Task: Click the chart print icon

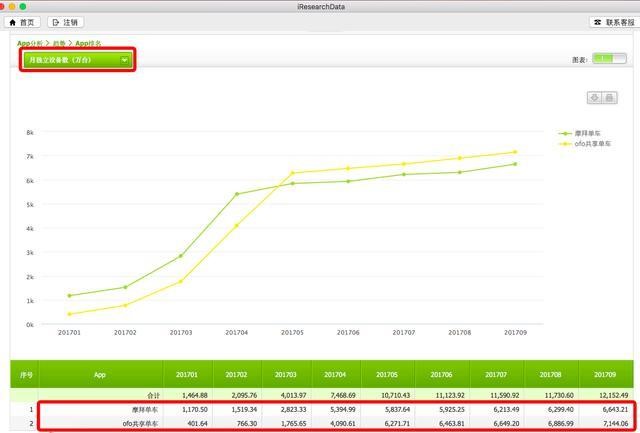Action: [609, 97]
